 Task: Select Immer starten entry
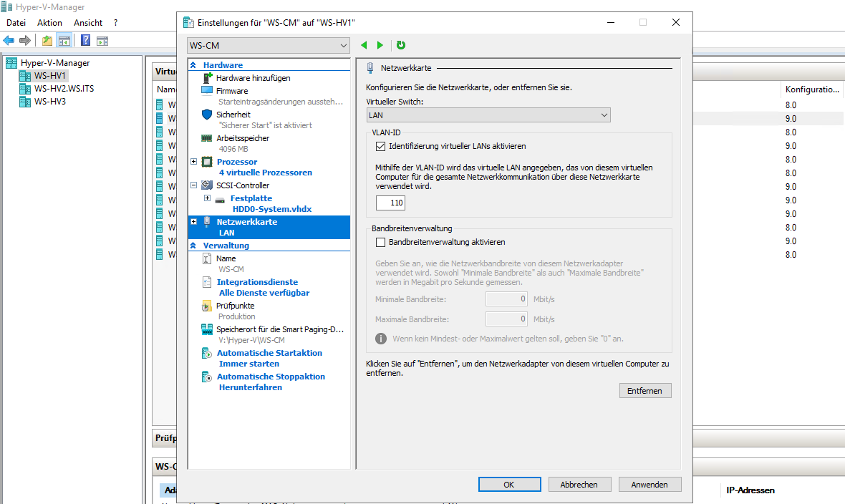click(x=248, y=364)
